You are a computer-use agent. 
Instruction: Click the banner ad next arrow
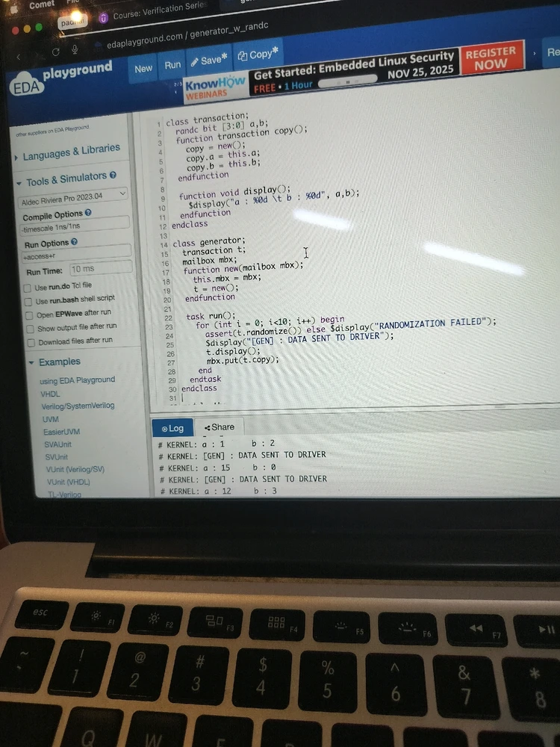click(x=534, y=53)
